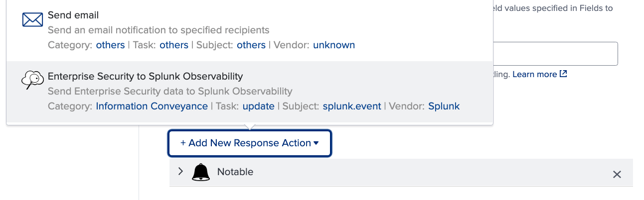This screenshot has height=200, width=644.
Task: Click the others task link under Send email
Action: click(x=174, y=45)
